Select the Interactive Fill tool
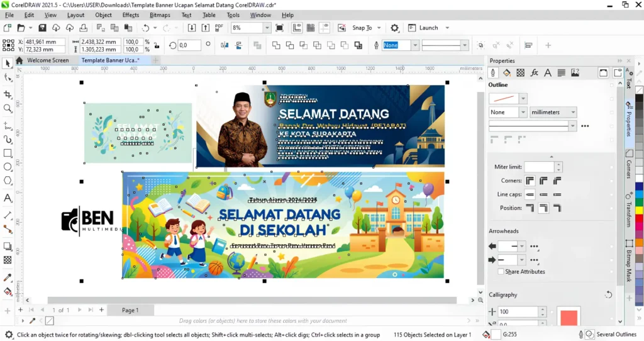Viewport: 644px width, 341px height. click(x=8, y=292)
